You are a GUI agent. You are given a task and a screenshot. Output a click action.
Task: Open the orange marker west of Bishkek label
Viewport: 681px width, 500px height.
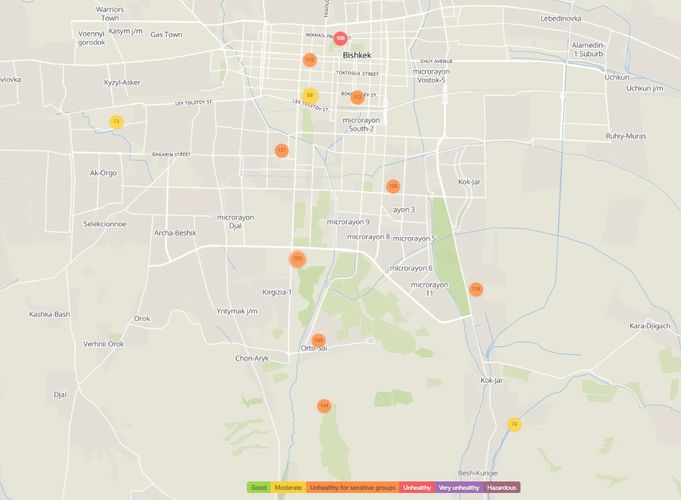pyautogui.click(x=309, y=60)
